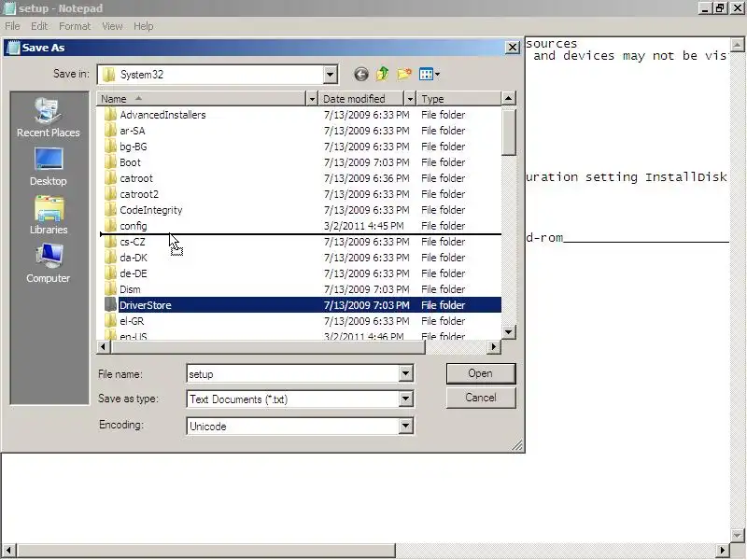Viewport: 747px width, 560px height.
Task: Go up one level folder icon
Action: click(x=382, y=74)
